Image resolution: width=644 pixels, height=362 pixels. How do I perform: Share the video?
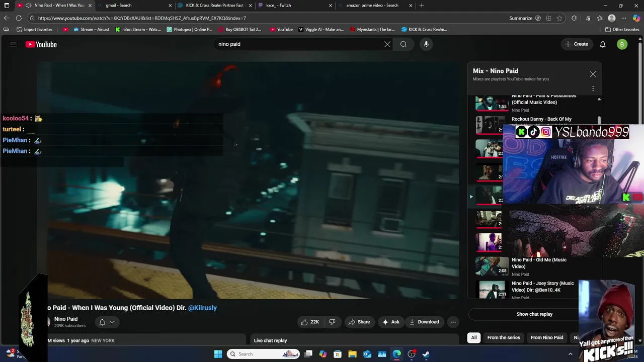tap(359, 322)
